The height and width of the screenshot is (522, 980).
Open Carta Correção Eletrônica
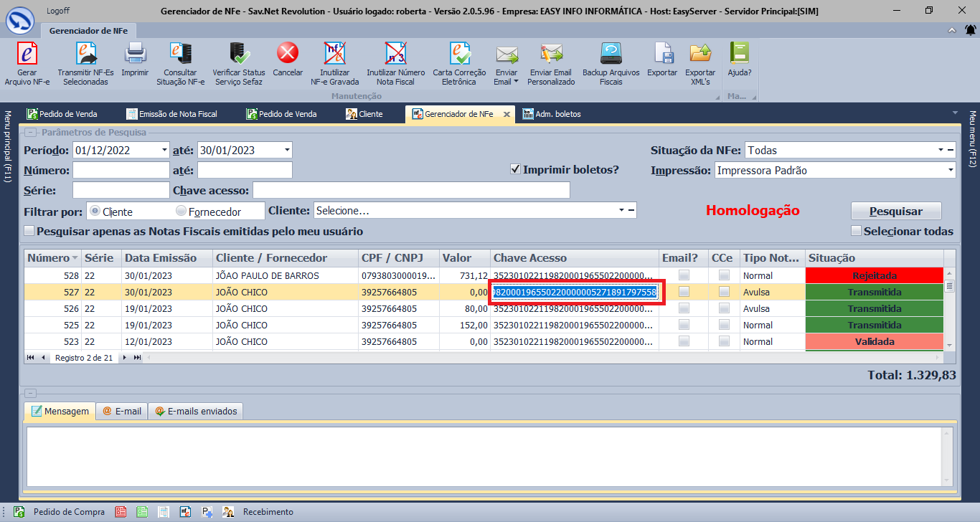coord(459,64)
